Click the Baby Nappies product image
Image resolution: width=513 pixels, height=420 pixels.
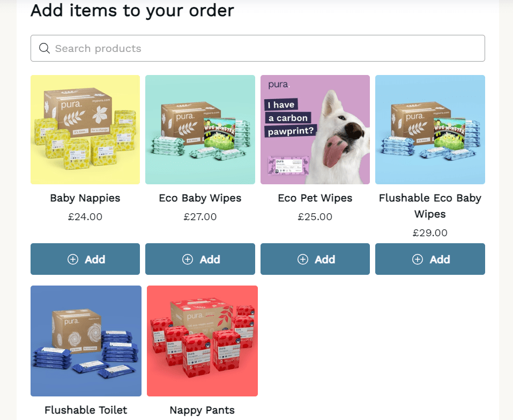85,129
